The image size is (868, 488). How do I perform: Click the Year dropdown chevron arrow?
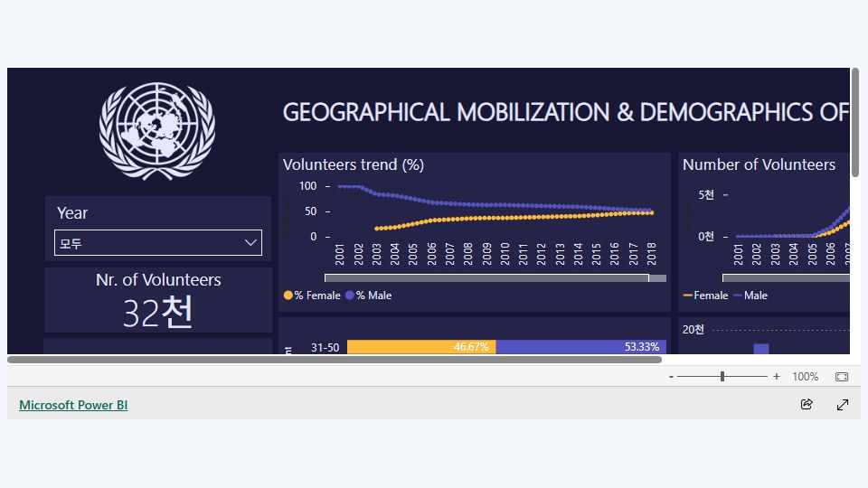point(250,242)
